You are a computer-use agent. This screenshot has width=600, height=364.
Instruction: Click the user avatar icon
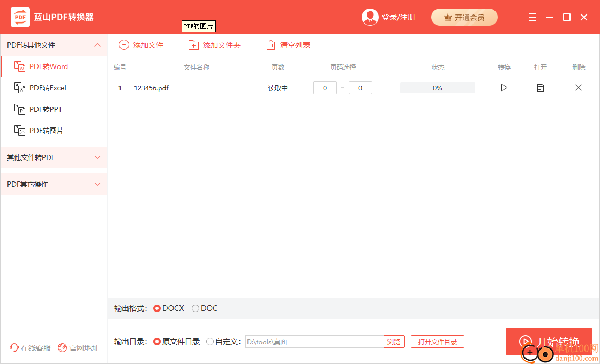370,17
